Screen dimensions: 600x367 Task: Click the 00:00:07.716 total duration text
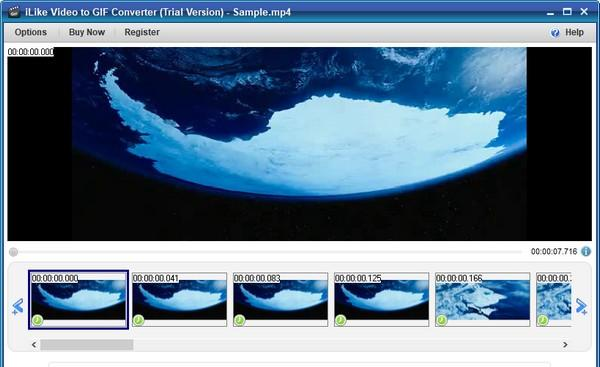pos(554,251)
